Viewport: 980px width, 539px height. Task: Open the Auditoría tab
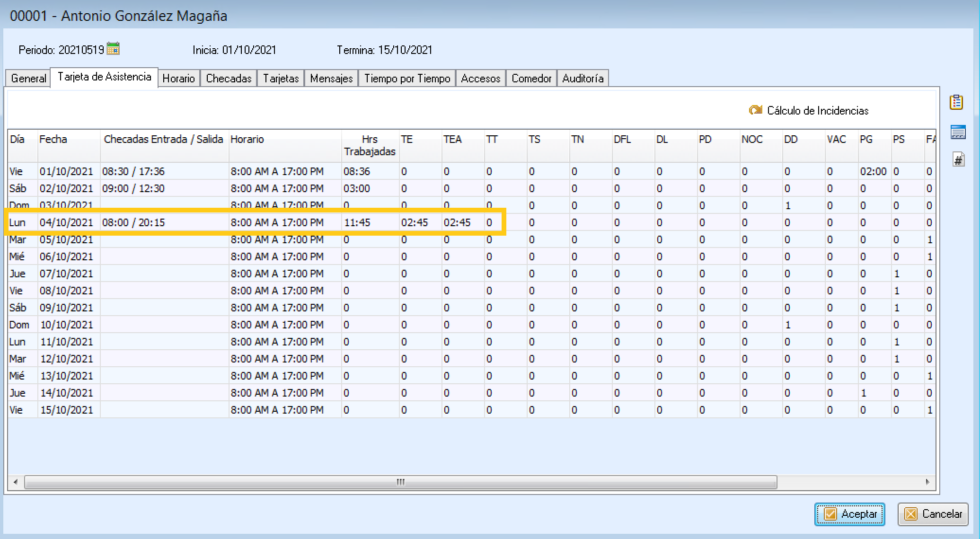coord(583,79)
